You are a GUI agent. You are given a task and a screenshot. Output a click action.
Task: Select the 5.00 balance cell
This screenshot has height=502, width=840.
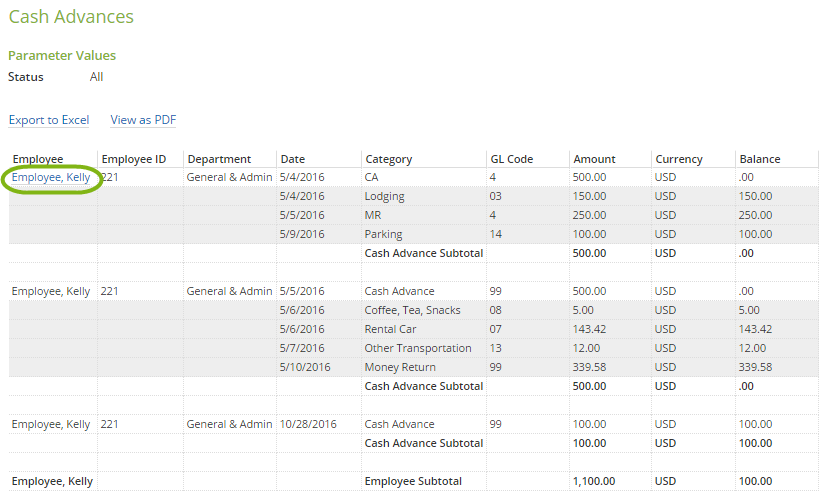749,310
